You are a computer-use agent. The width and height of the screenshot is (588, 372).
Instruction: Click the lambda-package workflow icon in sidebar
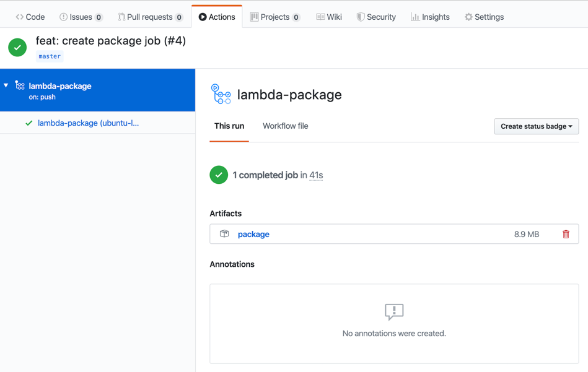pyautogui.click(x=20, y=86)
